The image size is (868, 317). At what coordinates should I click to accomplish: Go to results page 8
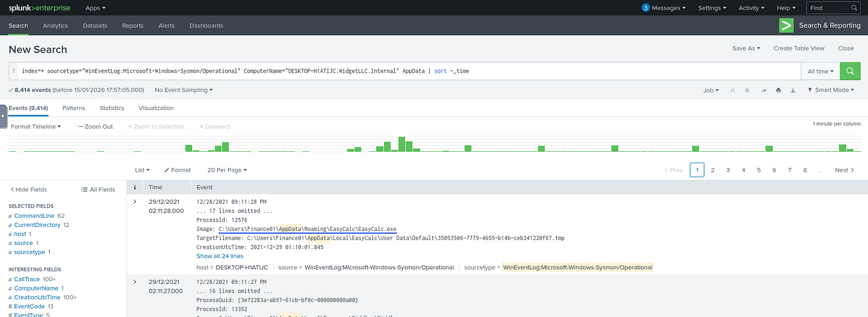pos(805,170)
